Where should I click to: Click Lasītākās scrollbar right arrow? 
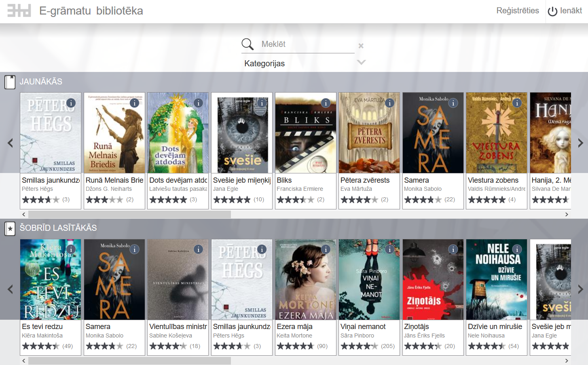[567, 361]
